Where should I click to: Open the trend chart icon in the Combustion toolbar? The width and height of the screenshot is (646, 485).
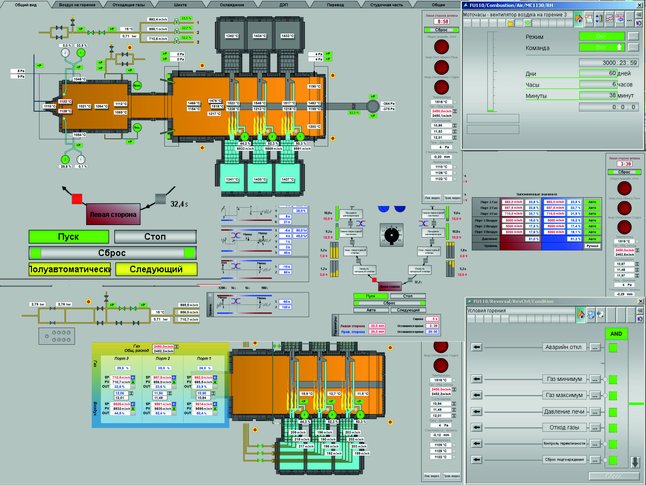point(609,19)
